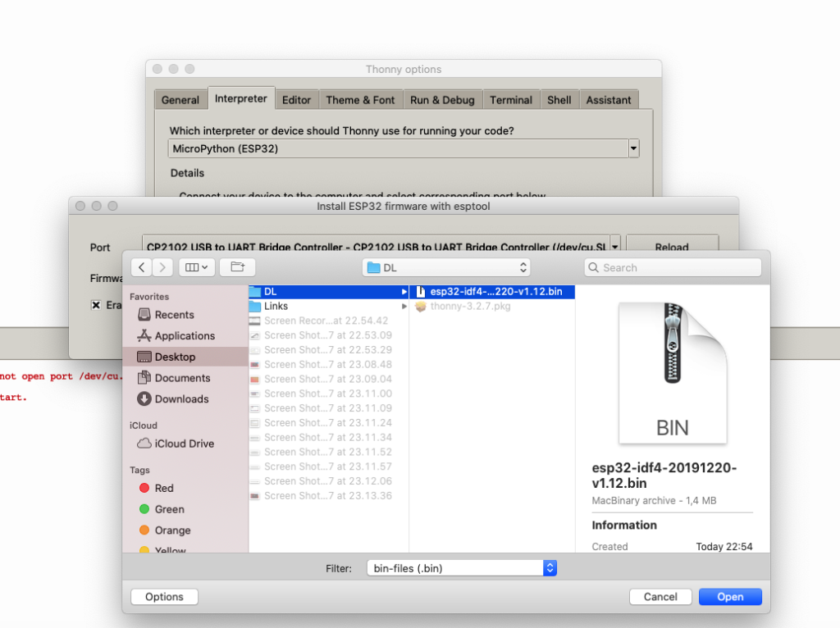The width and height of the screenshot is (840, 628).
Task: Select Desktop in Favorites sidebar
Action: [x=185, y=357]
